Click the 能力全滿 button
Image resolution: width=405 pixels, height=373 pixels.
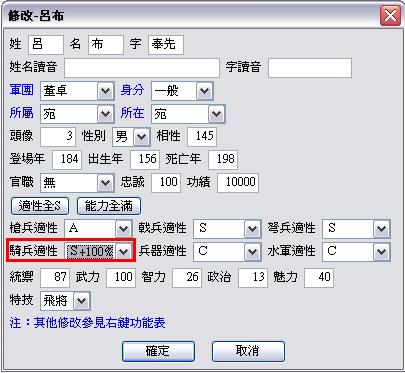(x=109, y=206)
